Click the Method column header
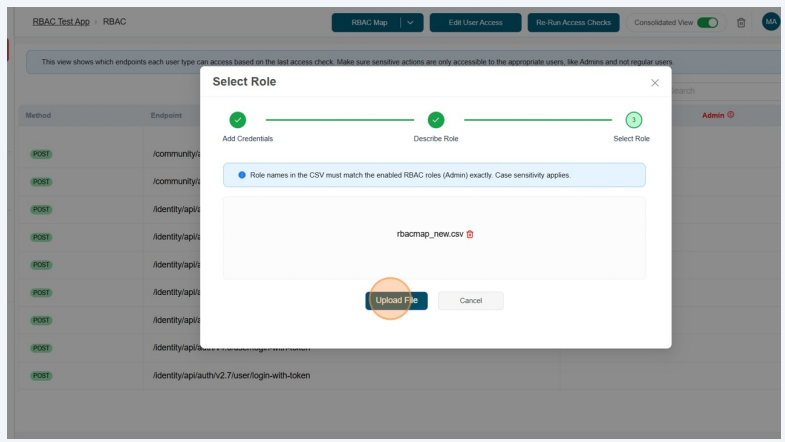Viewport: 785px width, 442px height. pos(38,115)
